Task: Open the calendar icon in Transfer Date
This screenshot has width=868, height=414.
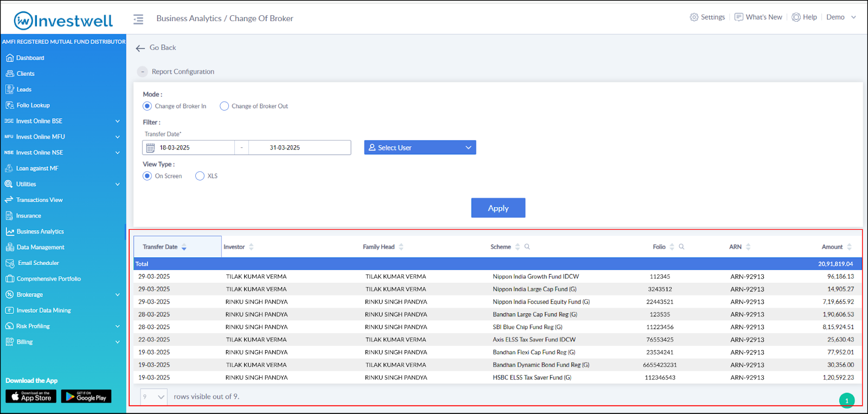Action: tap(151, 147)
